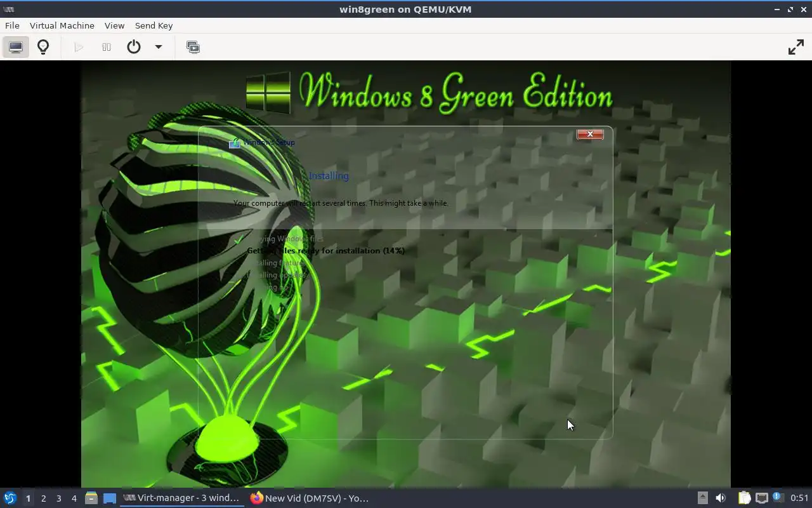Screen dimensions: 812x508
Task: Open the File menu
Action: pyautogui.click(x=12, y=25)
